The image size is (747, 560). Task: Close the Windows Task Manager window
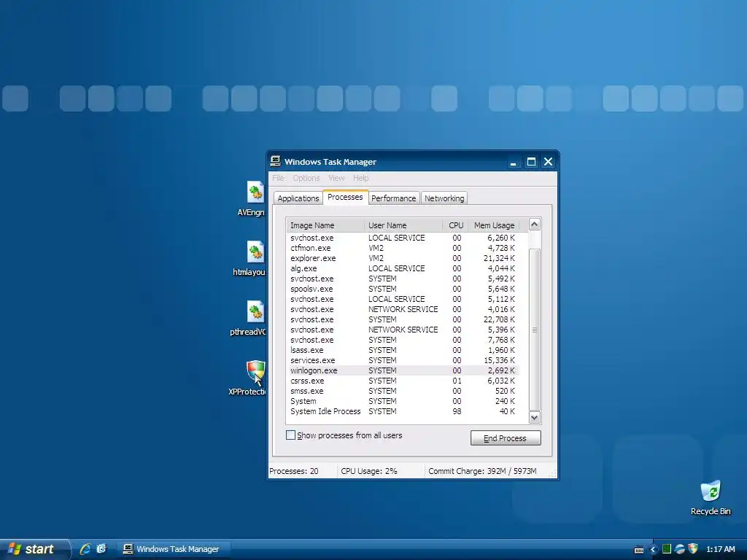[x=549, y=162]
